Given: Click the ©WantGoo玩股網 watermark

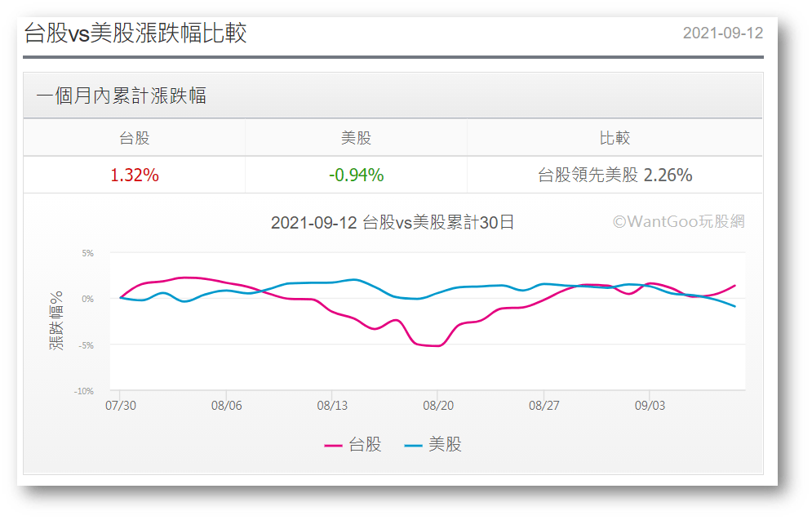Looking at the screenshot, I should [x=678, y=221].
